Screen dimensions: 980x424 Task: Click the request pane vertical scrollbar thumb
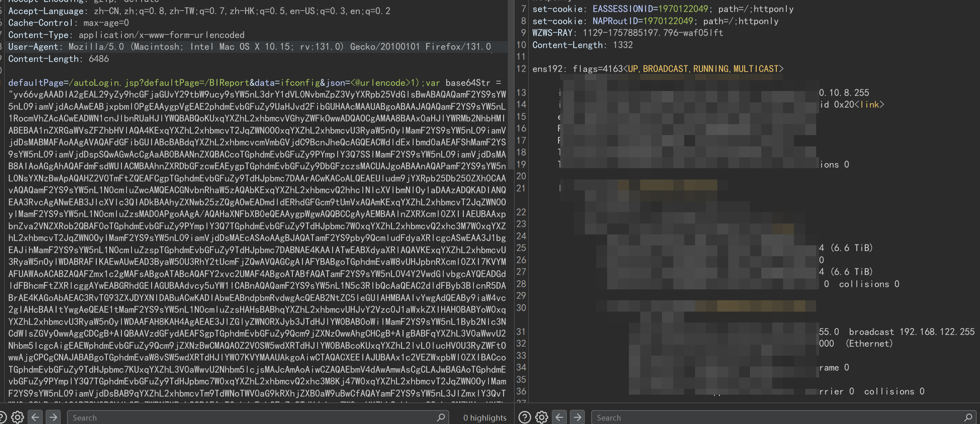point(511,84)
